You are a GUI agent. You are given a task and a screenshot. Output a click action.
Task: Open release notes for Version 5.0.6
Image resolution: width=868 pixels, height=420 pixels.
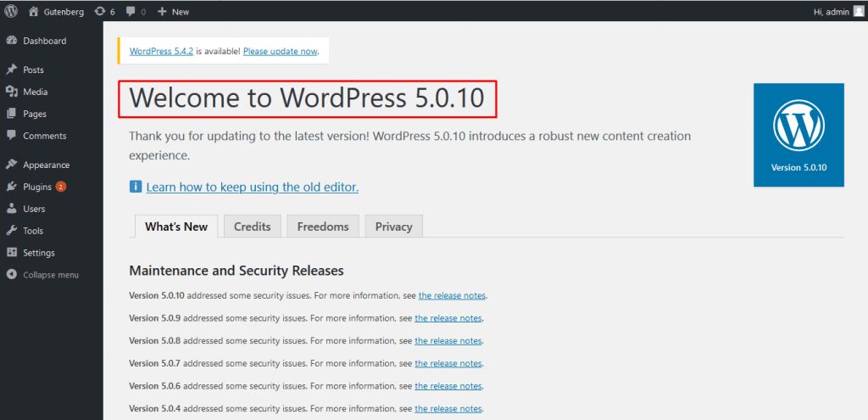click(448, 386)
